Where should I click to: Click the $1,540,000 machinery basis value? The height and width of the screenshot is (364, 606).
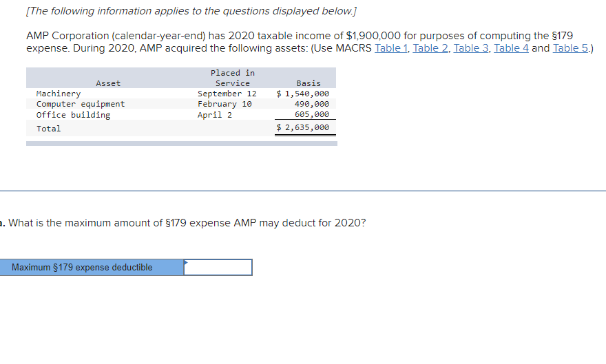302,94
